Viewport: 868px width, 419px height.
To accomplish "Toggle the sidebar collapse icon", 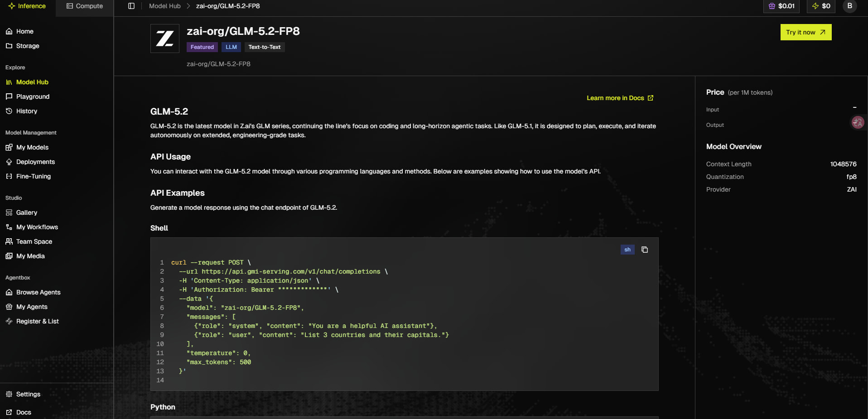I will [x=131, y=6].
